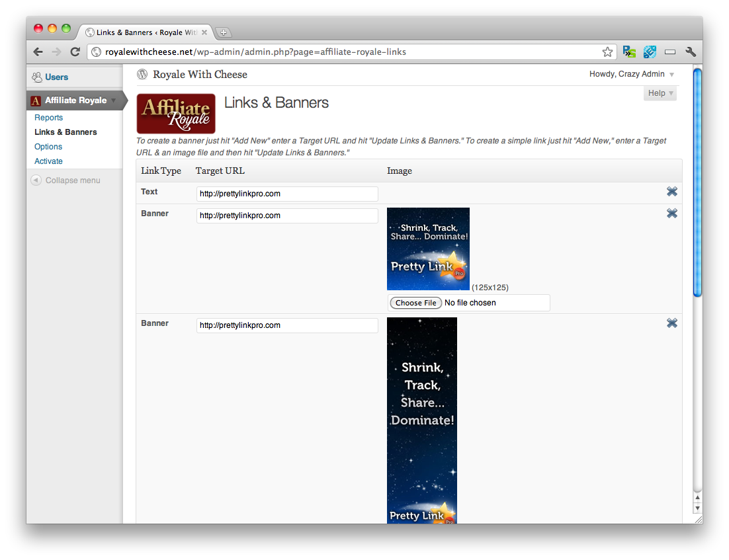Click the Text link's Target URL field
The image size is (729, 560).
[x=286, y=194]
